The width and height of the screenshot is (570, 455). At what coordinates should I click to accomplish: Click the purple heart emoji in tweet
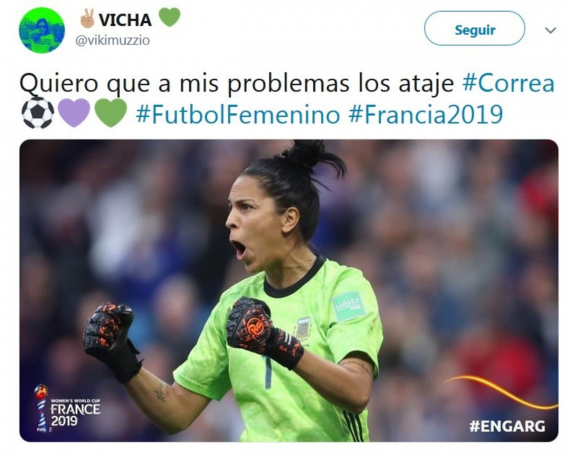[74, 113]
